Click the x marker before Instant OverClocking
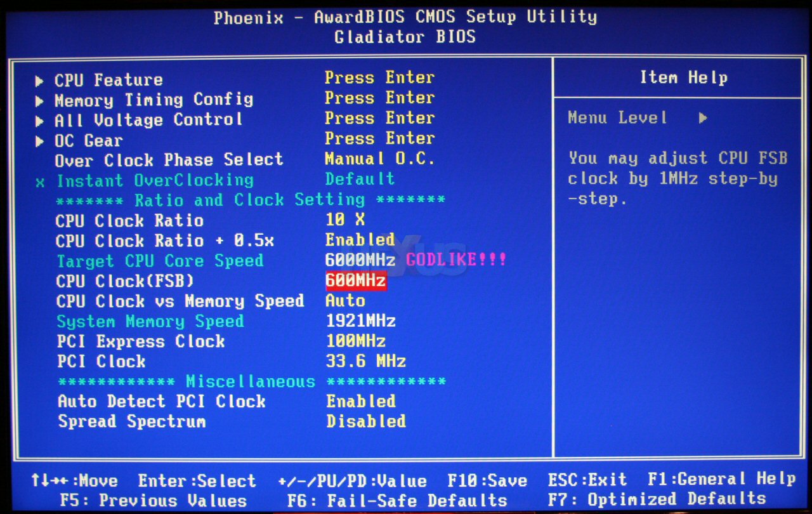Screen dimensions: 812x514 40,183
